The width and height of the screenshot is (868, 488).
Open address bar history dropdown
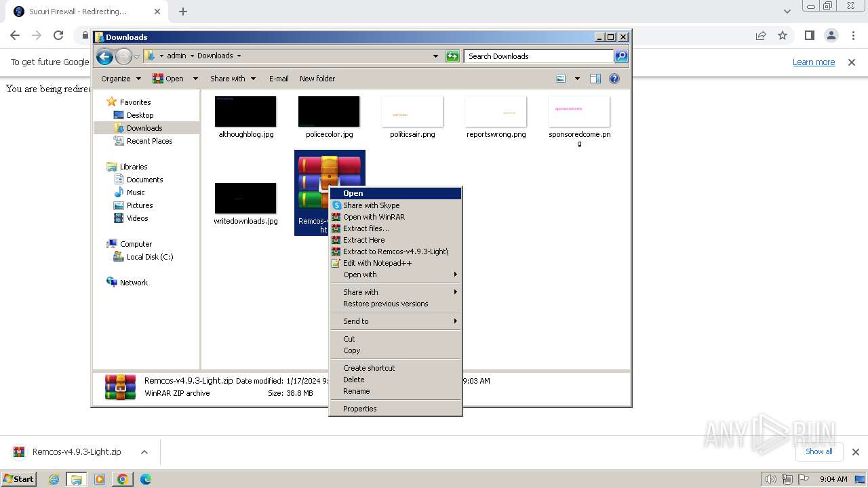click(435, 56)
